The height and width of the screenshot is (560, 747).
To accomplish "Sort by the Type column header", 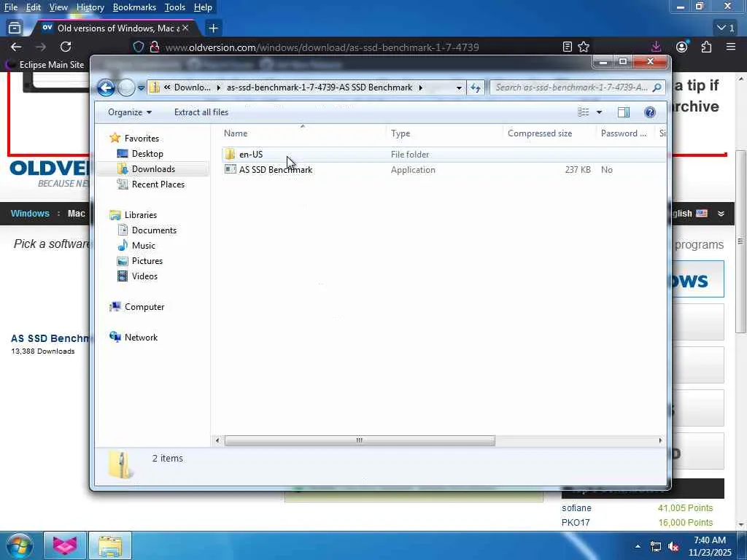I will (444, 133).
